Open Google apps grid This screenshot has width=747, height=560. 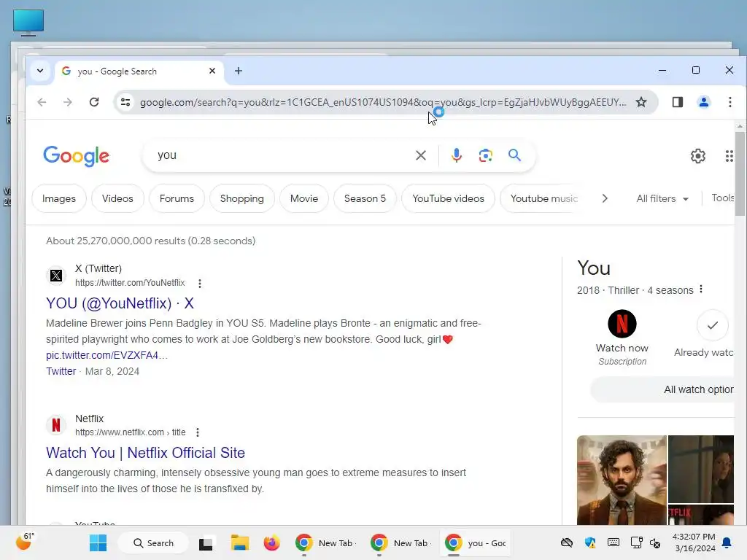tap(729, 156)
